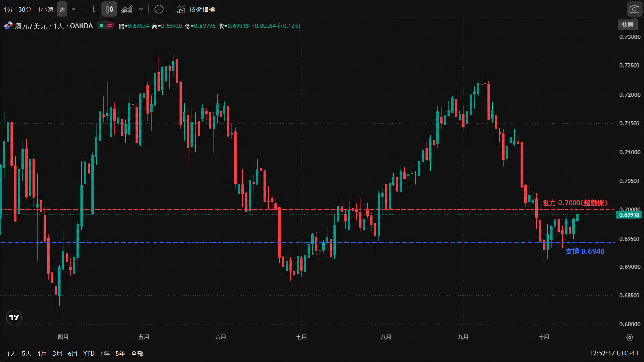Select the bar chart style icon
The image size is (644, 362).
[x=92, y=9]
